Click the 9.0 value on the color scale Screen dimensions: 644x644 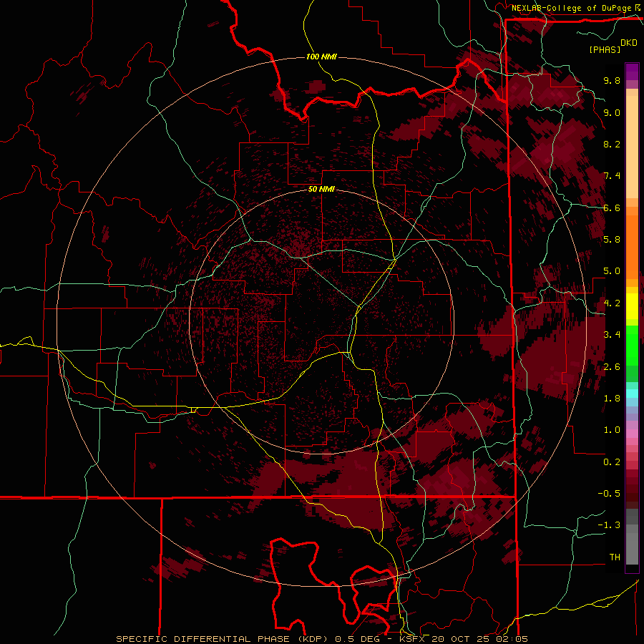612,112
